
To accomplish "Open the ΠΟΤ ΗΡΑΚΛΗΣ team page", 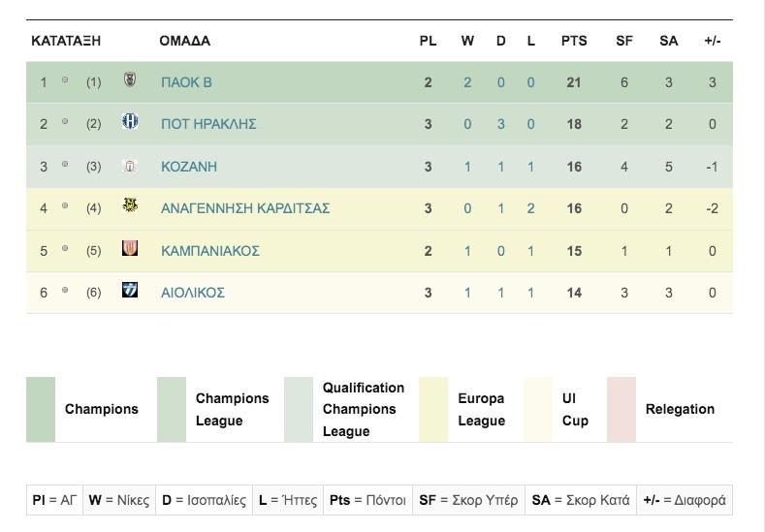I will 208,124.
